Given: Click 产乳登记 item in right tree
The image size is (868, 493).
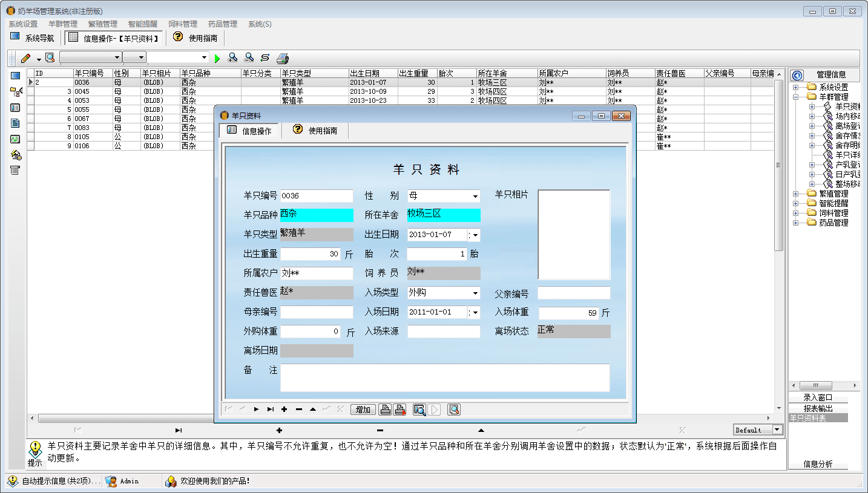Looking at the screenshot, I should [847, 165].
